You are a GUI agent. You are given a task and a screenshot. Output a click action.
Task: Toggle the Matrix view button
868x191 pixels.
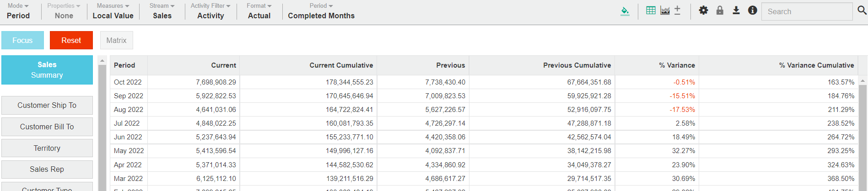pyautogui.click(x=116, y=40)
